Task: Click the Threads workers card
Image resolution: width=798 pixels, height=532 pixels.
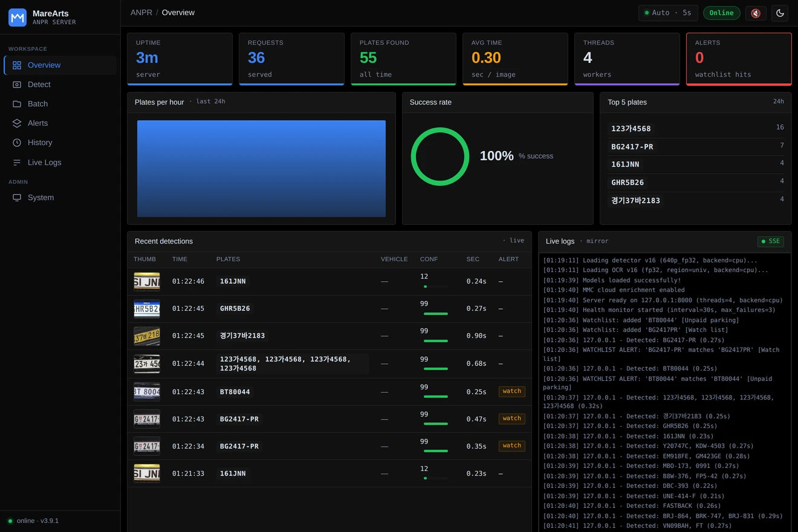Action: tap(627, 59)
